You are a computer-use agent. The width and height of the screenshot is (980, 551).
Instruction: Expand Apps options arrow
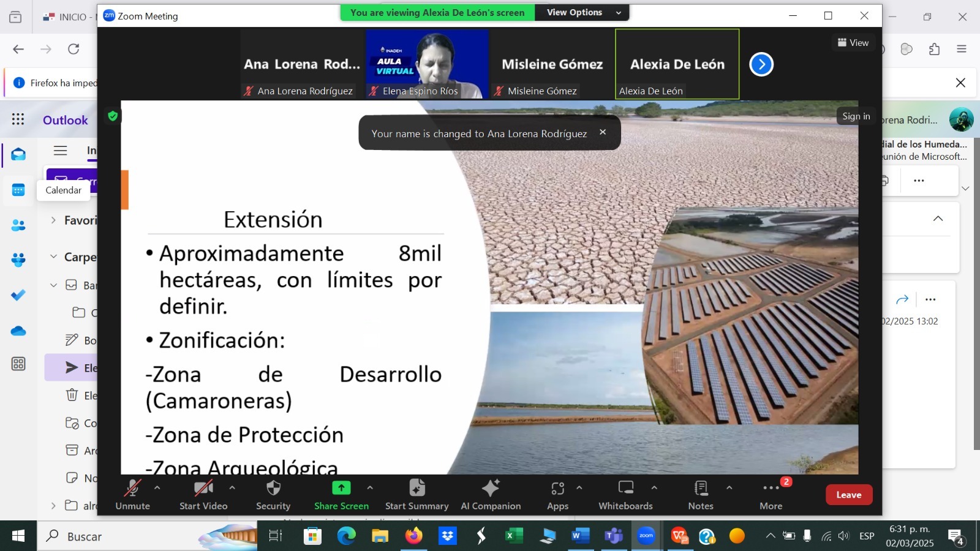click(x=579, y=488)
